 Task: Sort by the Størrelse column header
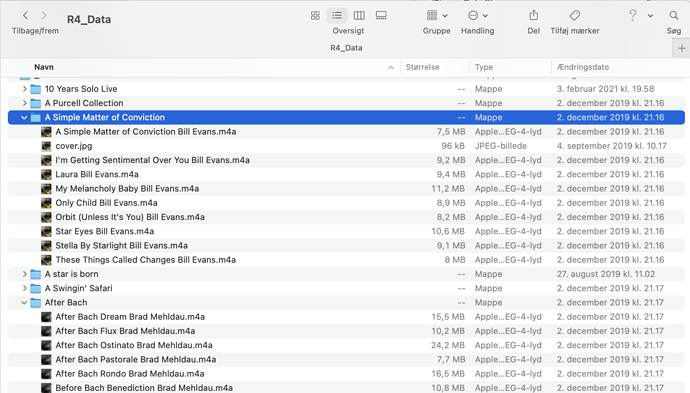[x=422, y=67]
